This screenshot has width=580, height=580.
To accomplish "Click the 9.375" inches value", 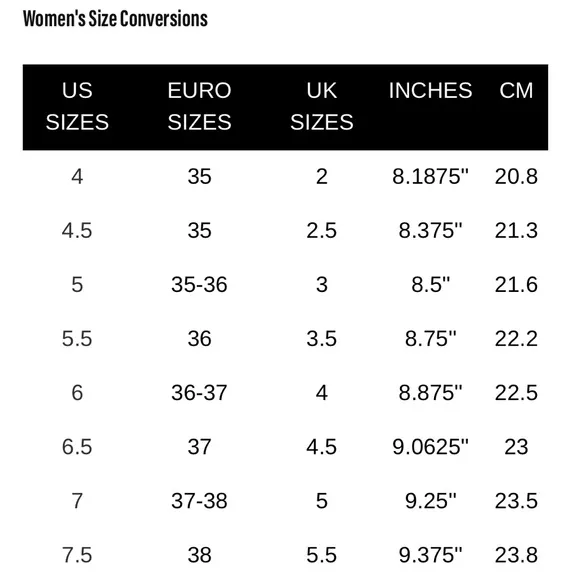I will pos(430,555).
